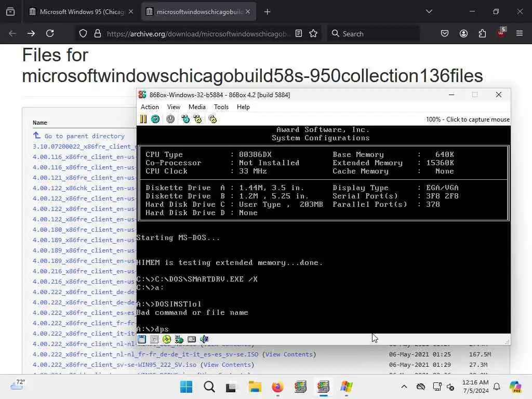
Task: Open Firefox account icon
Action: (x=463, y=34)
